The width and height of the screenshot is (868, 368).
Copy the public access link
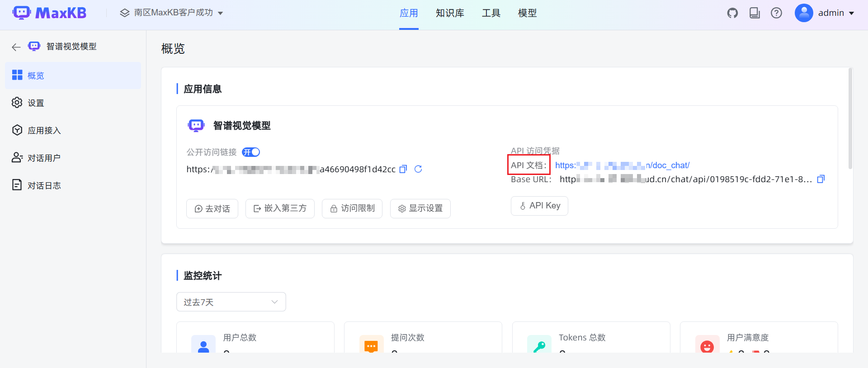click(x=403, y=169)
